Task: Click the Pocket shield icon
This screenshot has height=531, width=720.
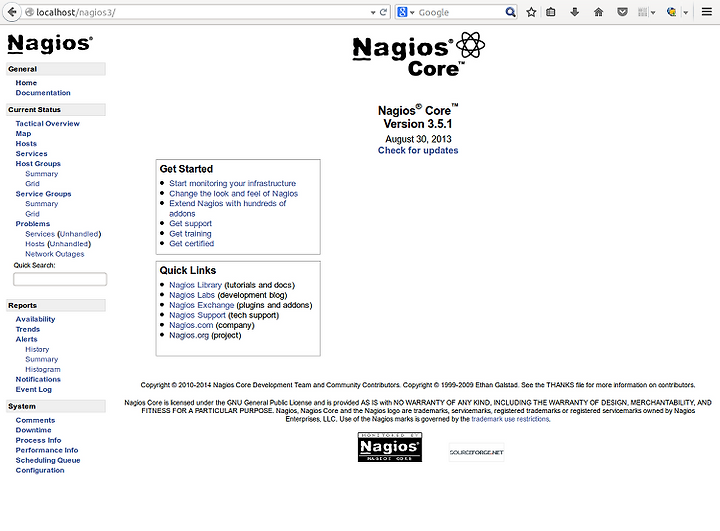Action: [622, 12]
